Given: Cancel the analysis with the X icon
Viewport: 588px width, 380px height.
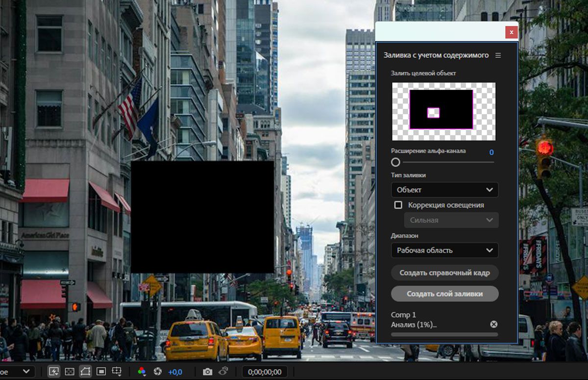Looking at the screenshot, I should pyautogui.click(x=494, y=324).
